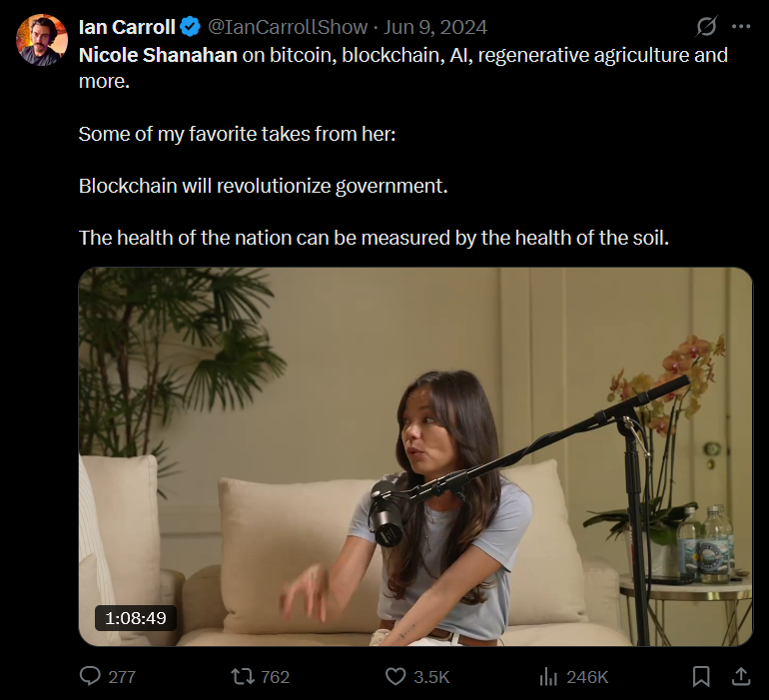The width and height of the screenshot is (769, 700).
Task: Open the three-dot More options menu
Action: pos(740,27)
